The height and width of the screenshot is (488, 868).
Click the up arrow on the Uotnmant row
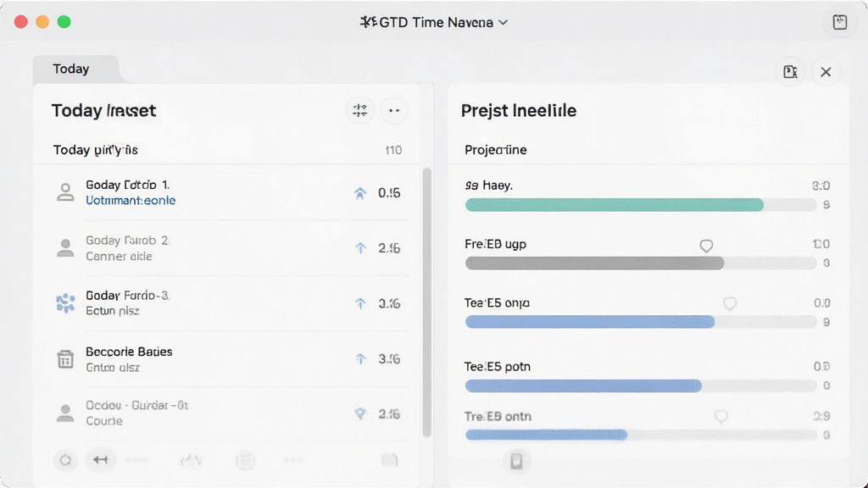coord(360,193)
